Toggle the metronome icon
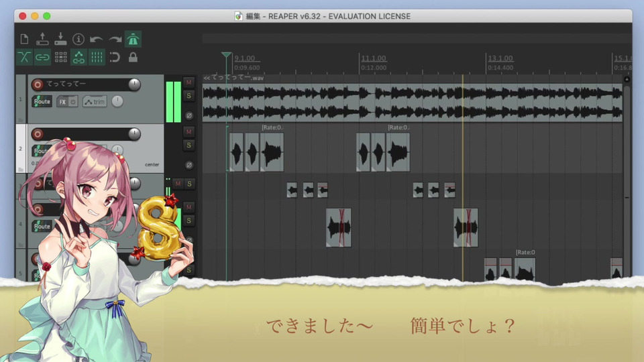 coord(133,39)
